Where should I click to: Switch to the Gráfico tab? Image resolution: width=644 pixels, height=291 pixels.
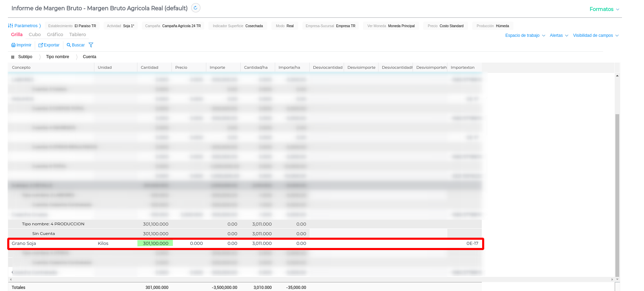[55, 34]
